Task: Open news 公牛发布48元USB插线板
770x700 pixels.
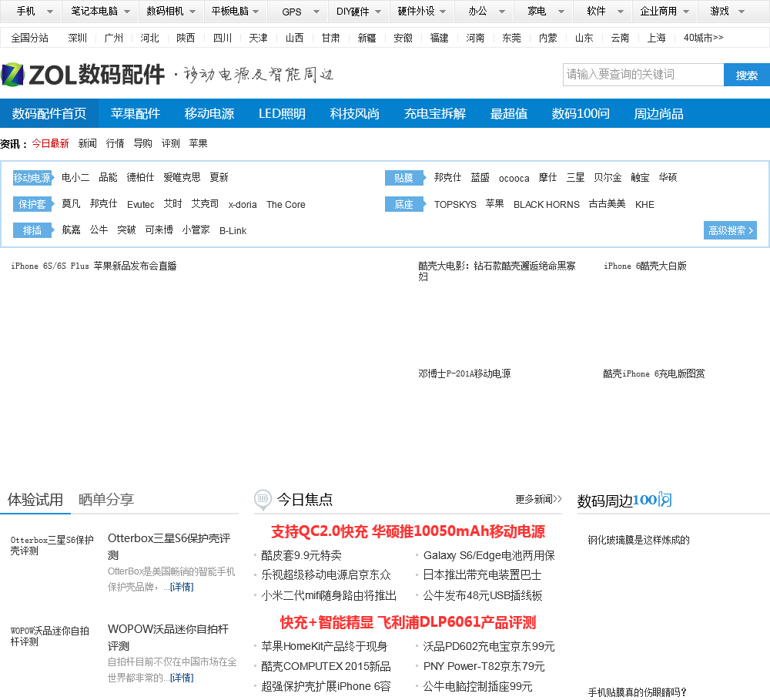Action: point(483,595)
